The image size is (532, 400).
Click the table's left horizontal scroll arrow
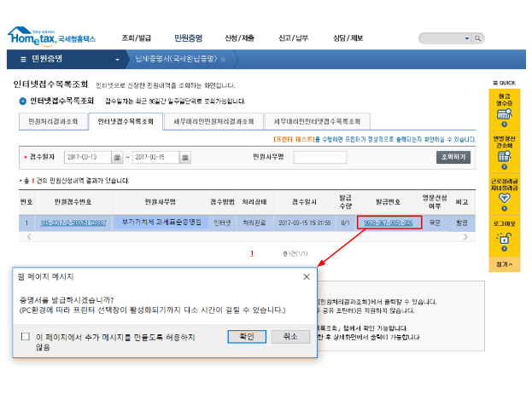pos(29,236)
